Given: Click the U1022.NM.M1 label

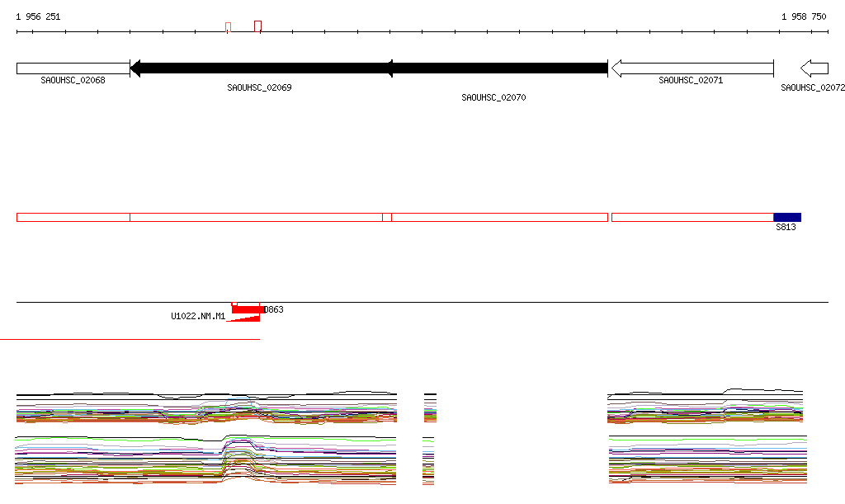Looking at the screenshot, I should click(x=198, y=316).
